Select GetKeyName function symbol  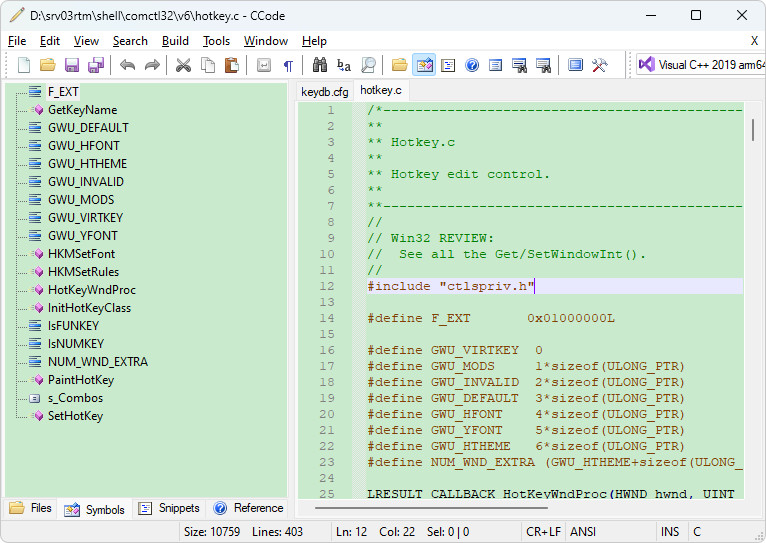pos(83,110)
